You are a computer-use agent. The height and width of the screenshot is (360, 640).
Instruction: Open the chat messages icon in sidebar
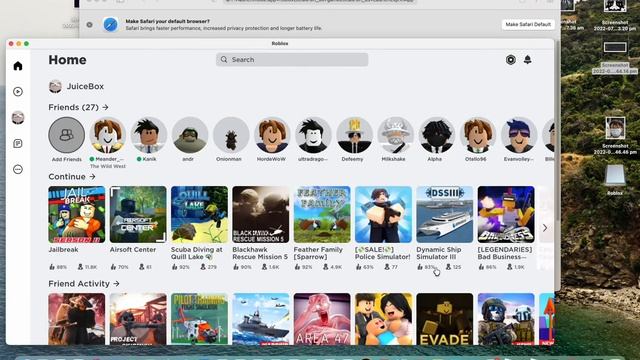click(x=18, y=143)
